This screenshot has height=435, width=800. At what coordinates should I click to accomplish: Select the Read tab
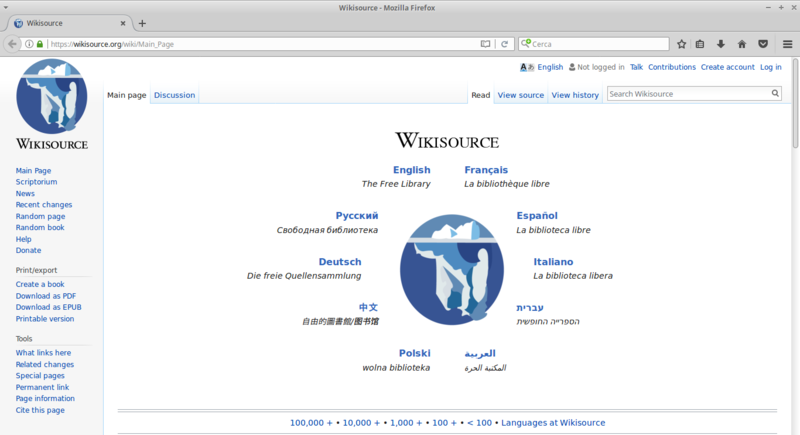coord(481,95)
